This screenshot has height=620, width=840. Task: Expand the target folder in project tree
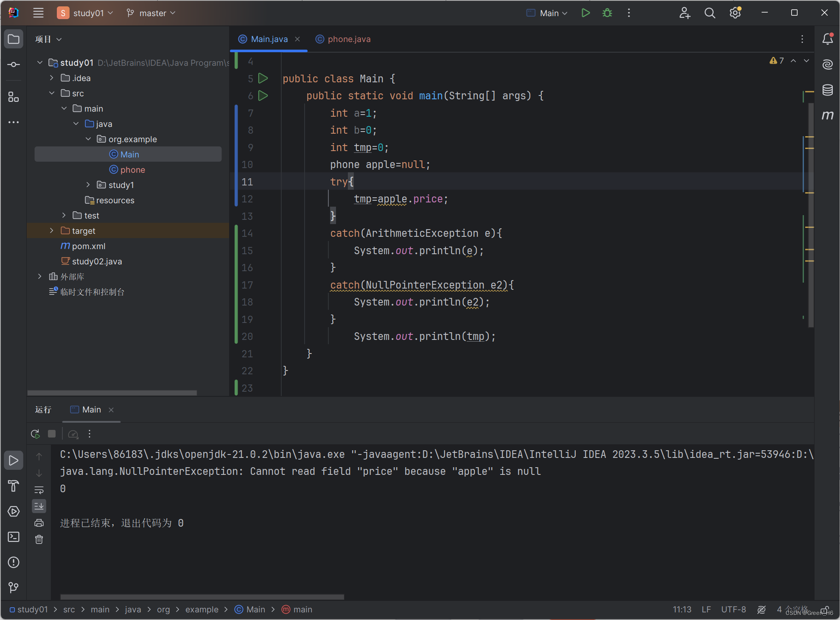(52, 230)
